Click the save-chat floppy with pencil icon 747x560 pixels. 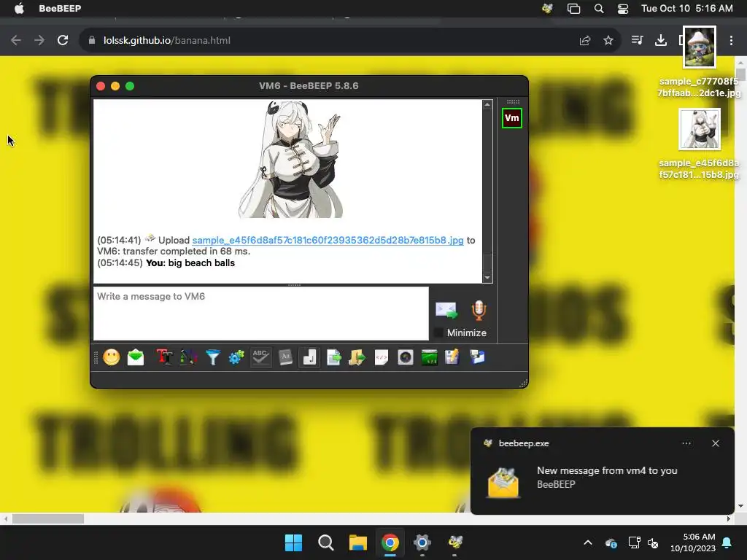pyautogui.click(x=452, y=357)
